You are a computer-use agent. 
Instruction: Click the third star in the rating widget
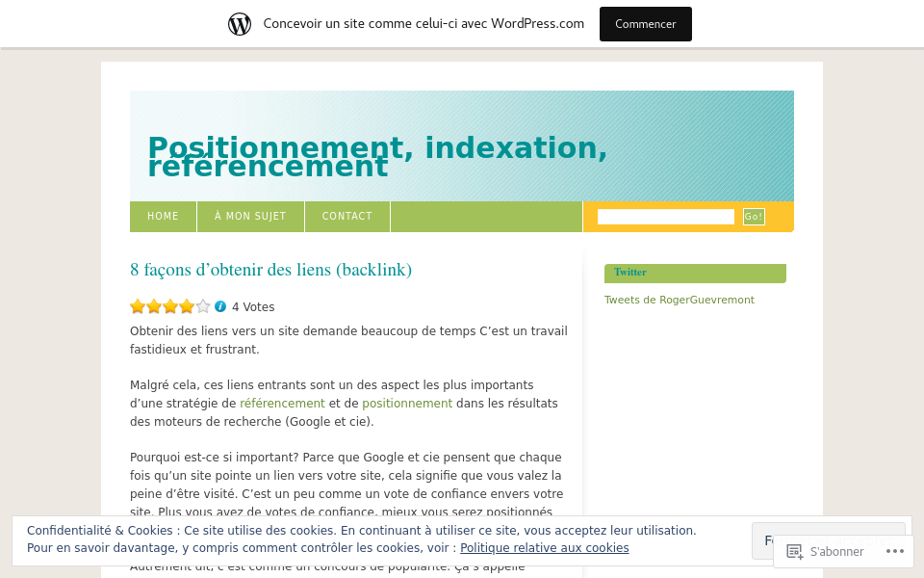coord(169,306)
